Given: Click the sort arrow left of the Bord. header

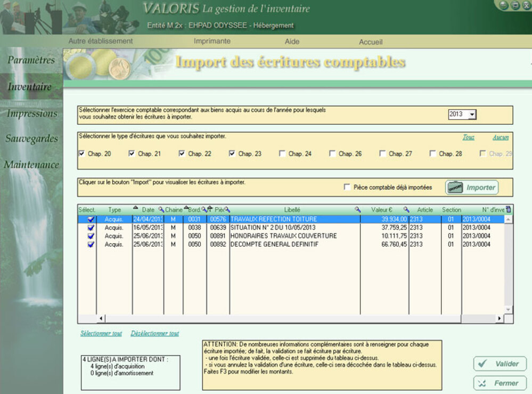Looking at the screenshot, I should (x=186, y=208).
